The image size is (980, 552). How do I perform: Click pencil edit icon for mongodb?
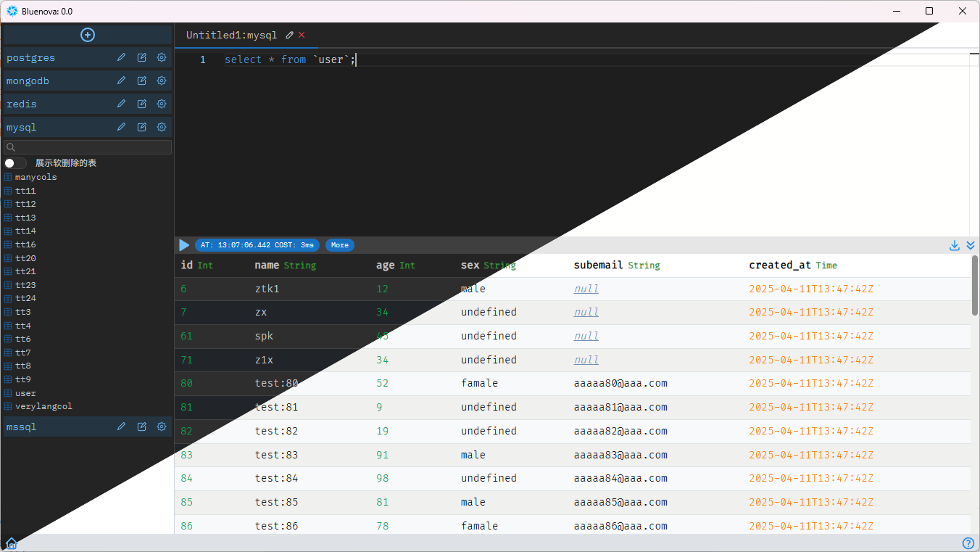pyautogui.click(x=122, y=81)
